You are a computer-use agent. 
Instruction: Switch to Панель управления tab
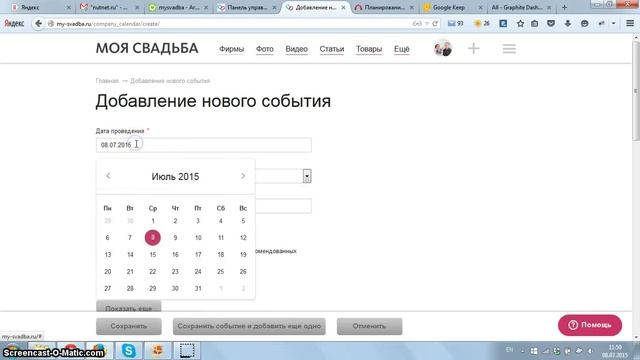coord(246,7)
